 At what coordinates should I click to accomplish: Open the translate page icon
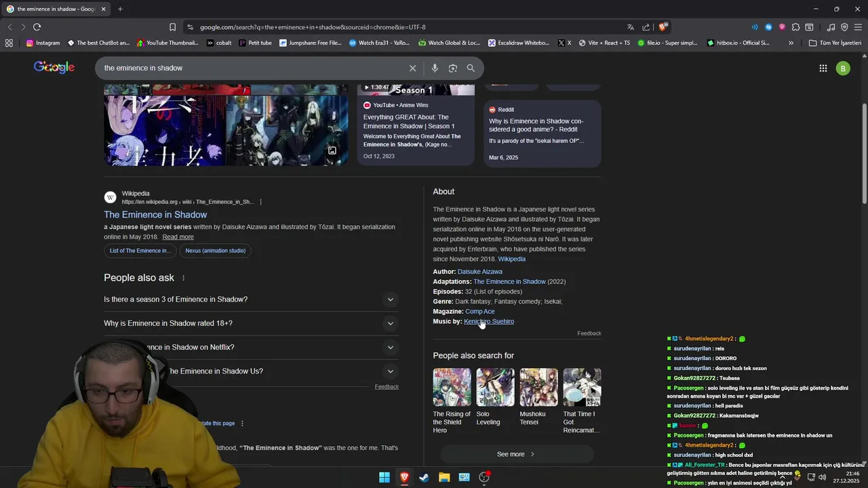pyautogui.click(x=631, y=27)
